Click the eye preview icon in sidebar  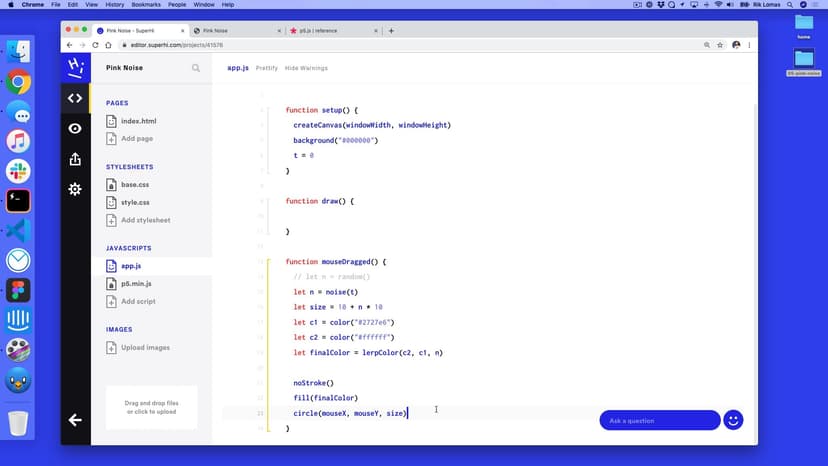[75, 129]
